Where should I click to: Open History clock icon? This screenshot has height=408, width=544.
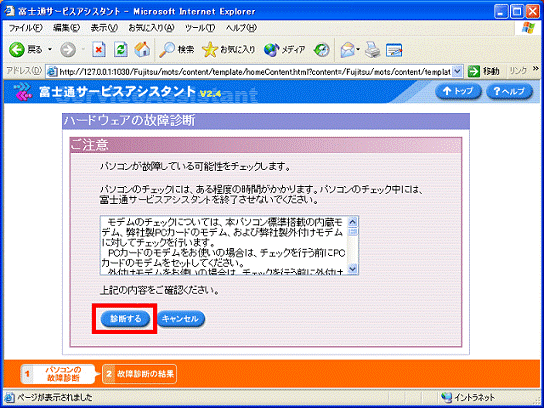321,50
